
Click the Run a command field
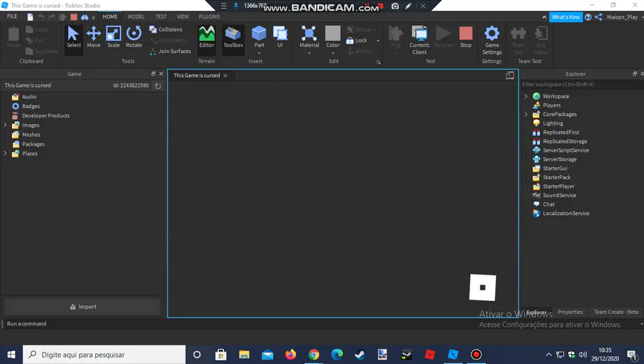coord(321,324)
